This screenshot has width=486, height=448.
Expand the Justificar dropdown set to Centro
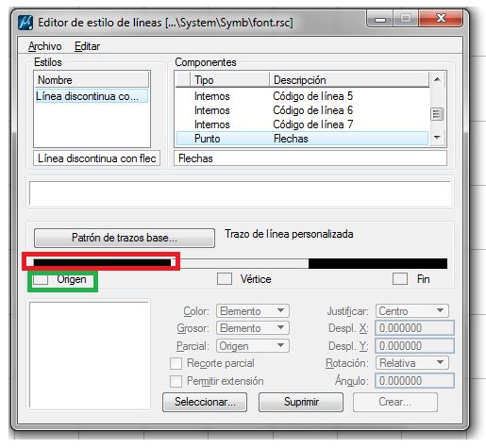click(x=412, y=311)
